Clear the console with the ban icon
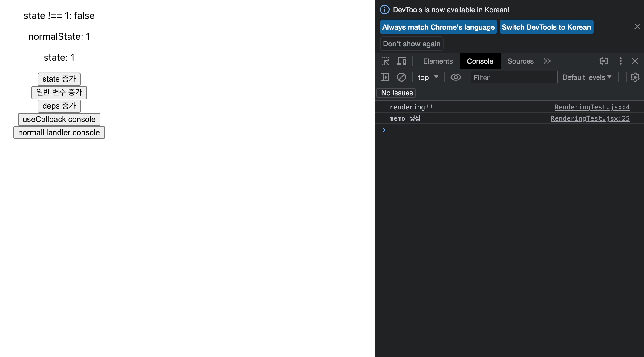Screen dimensions: 644x357 (401, 77)
